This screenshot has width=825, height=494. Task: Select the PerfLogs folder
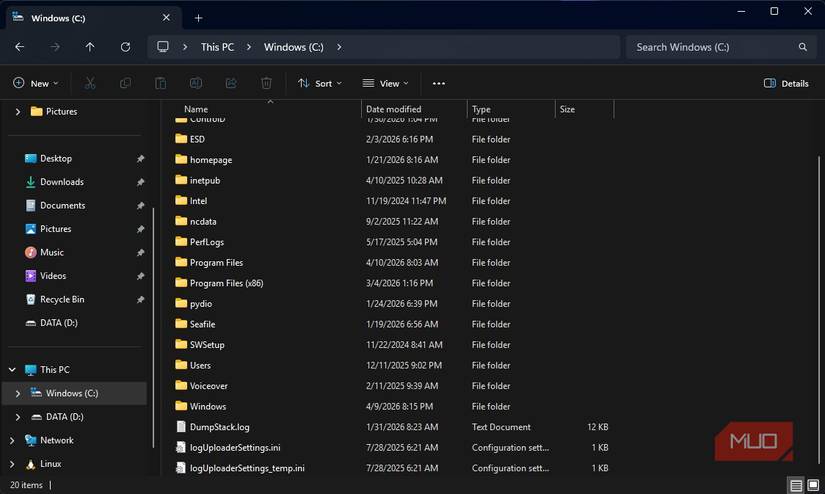pos(206,242)
